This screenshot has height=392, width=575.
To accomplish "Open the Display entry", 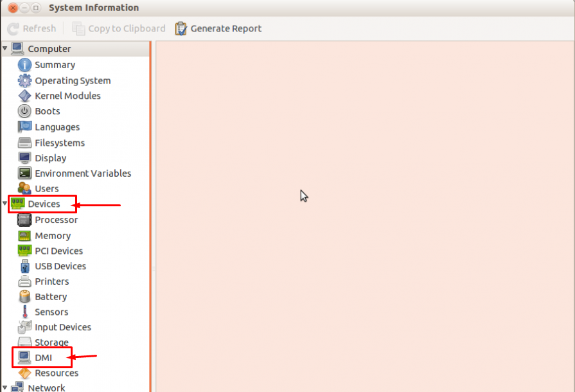I will [51, 158].
